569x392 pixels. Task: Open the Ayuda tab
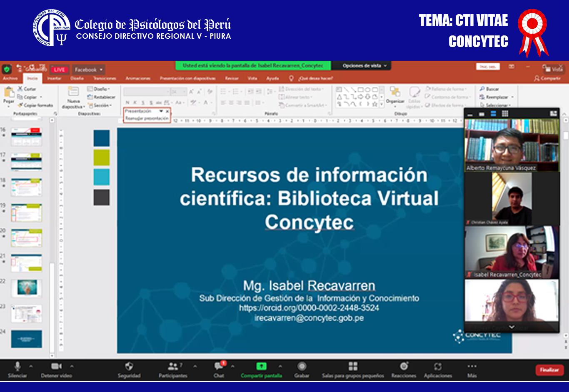[272, 78]
